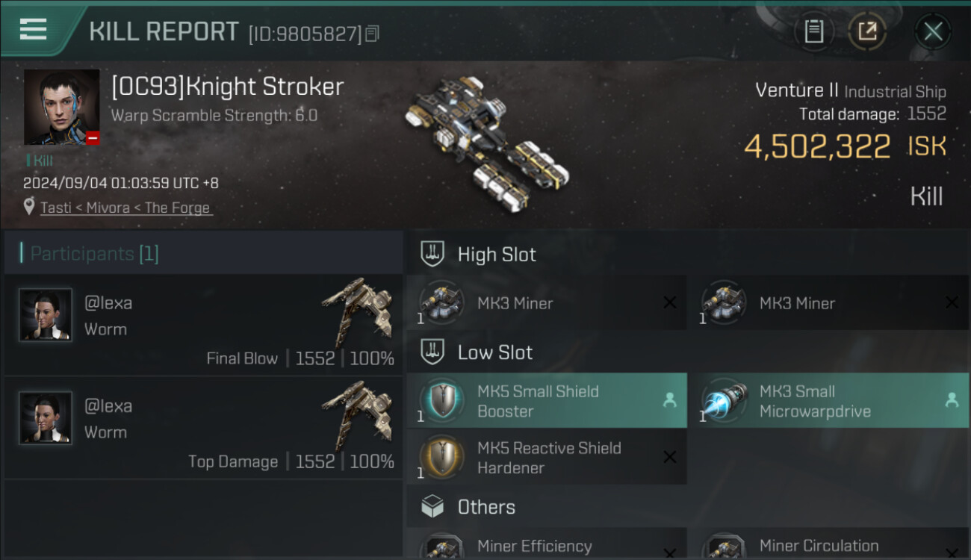Open the Top Damage participant @lexa
Viewport: 971px width, 560px height.
coord(203,428)
